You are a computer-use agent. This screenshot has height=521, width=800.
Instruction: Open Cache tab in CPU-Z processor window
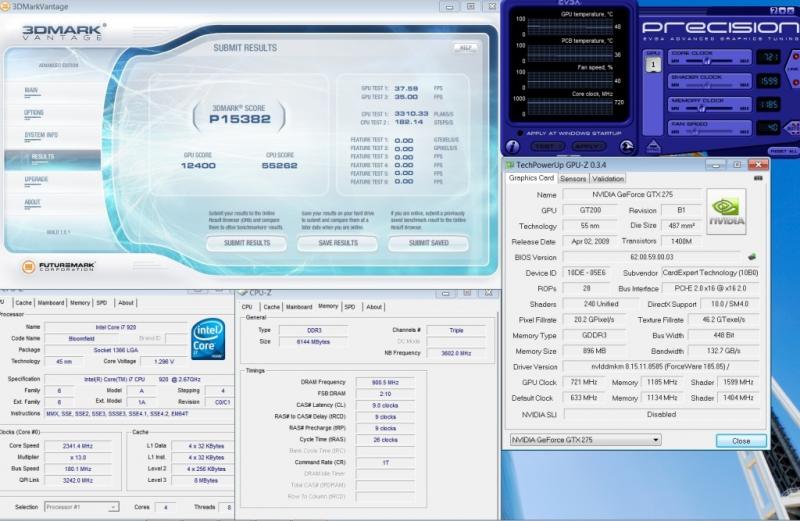coord(23,303)
